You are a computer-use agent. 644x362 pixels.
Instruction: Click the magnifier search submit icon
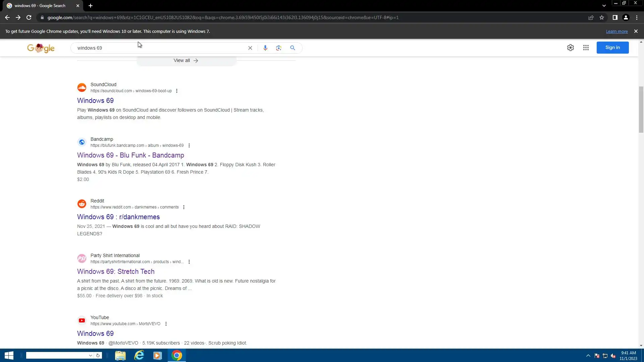click(292, 48)
